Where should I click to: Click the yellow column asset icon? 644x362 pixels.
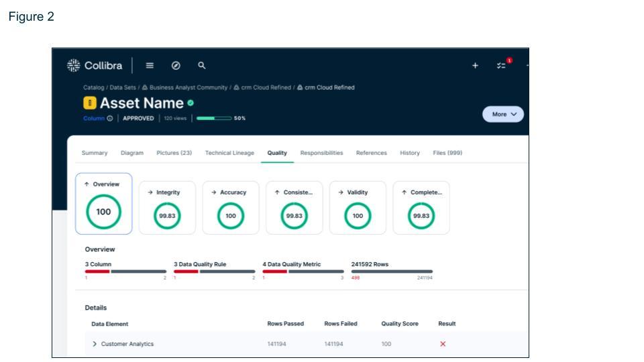pos(89,103)
